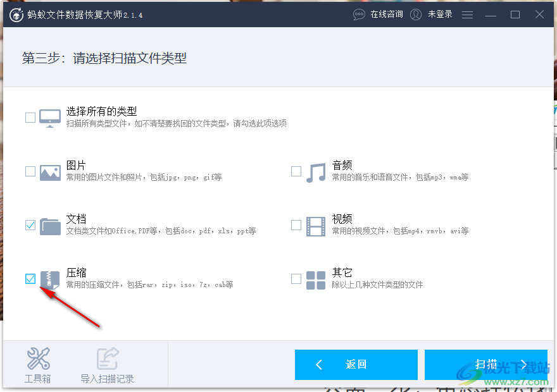Open the hamburger menu in title bar
This screenshot has height=392, width=557.
point(467,14)
